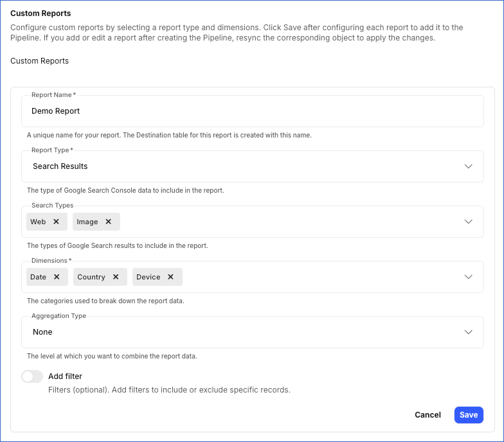Viewport: 504px width, 442px height.
Task: Expand the Aggregation Type dropdown chevron
Action: point(468,332)
